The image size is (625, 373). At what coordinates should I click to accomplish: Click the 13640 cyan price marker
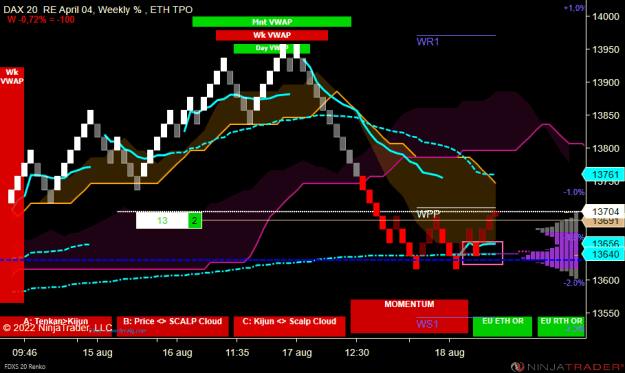pyautogui.click(x=603, y=254)
